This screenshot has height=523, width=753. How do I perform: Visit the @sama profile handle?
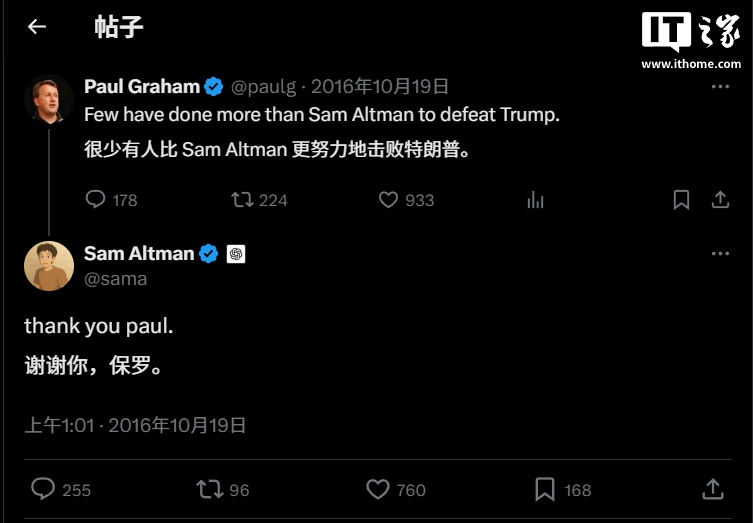(116, 279)
